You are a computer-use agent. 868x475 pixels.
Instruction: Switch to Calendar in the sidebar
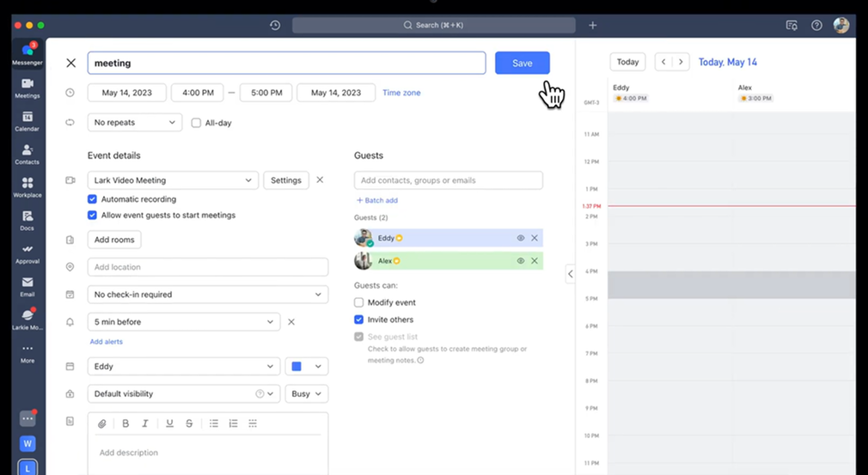tap(28, 120)
